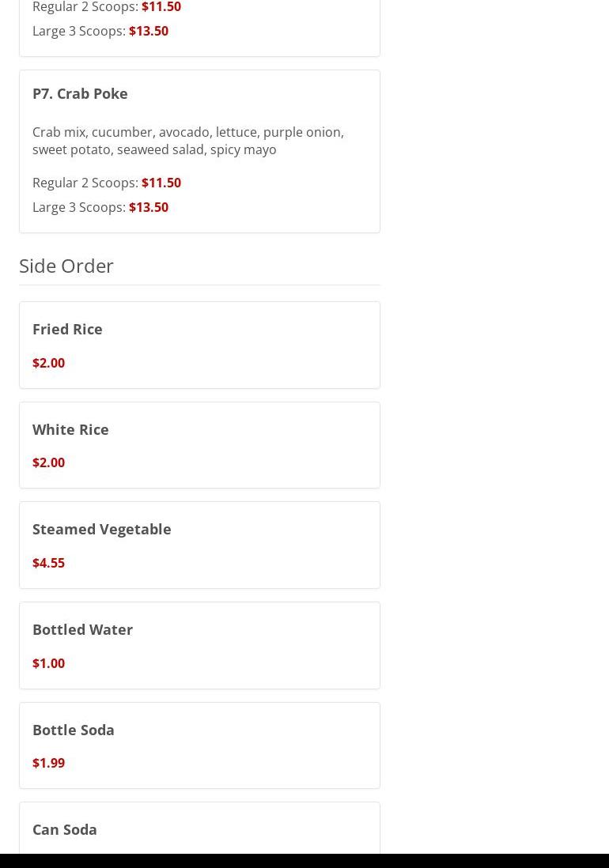Select Crab Poke Regular 2 Scoops option
This screenshot has width=609, height=868.
[x=85, y=183]
